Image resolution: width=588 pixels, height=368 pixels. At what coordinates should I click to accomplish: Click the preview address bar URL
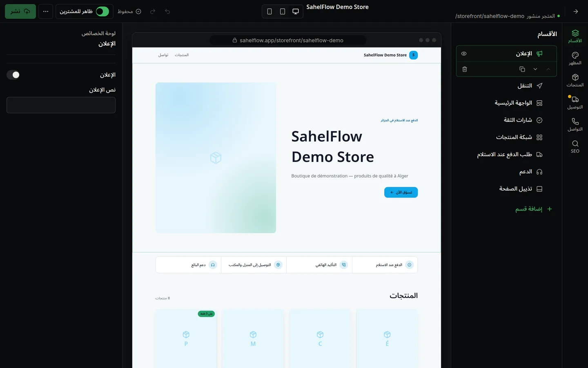[x=288, y=40]
